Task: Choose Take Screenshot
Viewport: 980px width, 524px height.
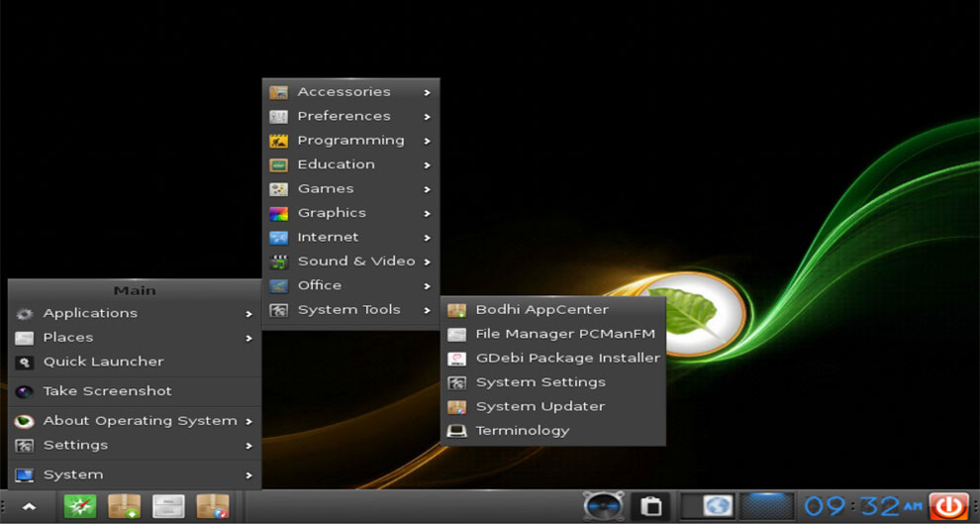Action: [135, 391]
